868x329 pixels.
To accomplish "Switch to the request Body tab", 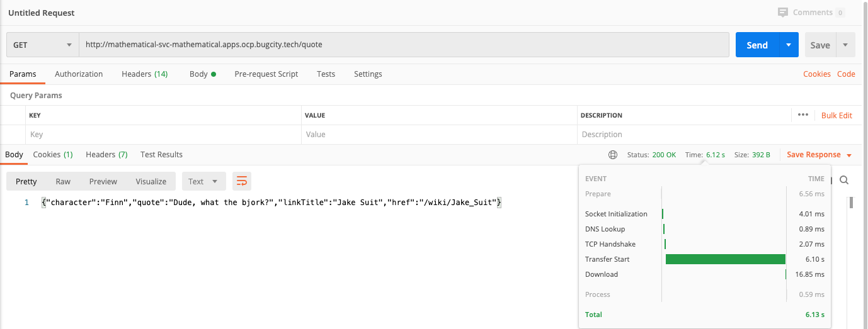I will coord(202,74).
